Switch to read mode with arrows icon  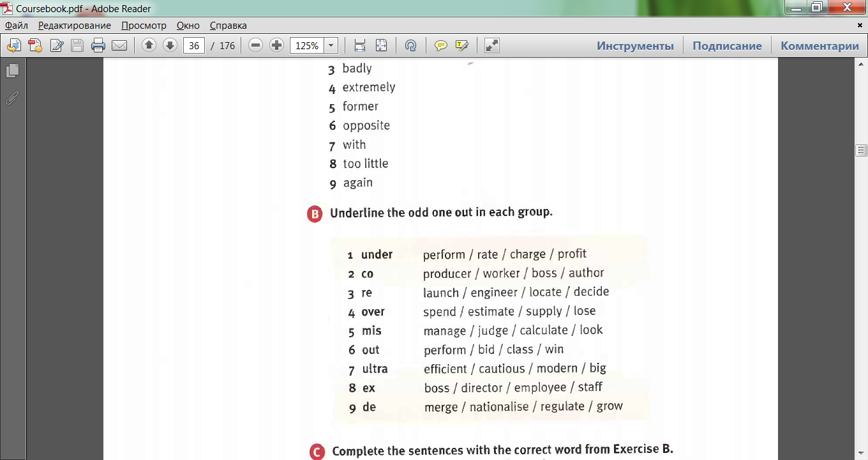[x=491, y=45]
